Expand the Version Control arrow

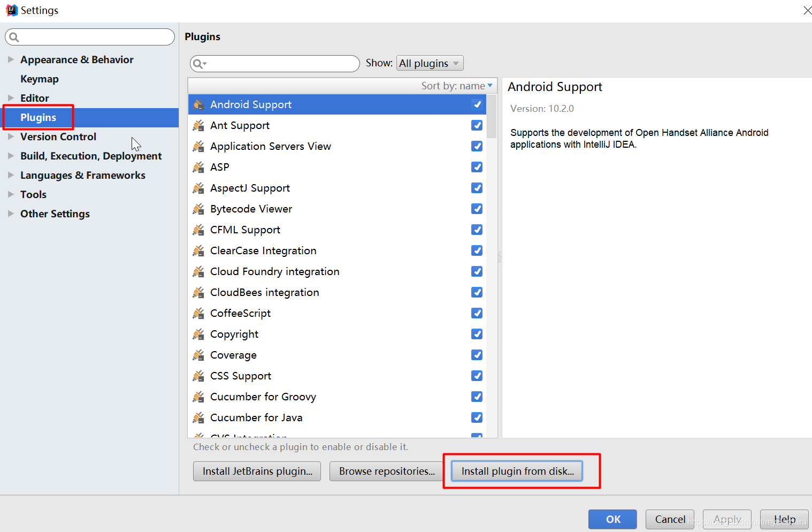(11, 136)
